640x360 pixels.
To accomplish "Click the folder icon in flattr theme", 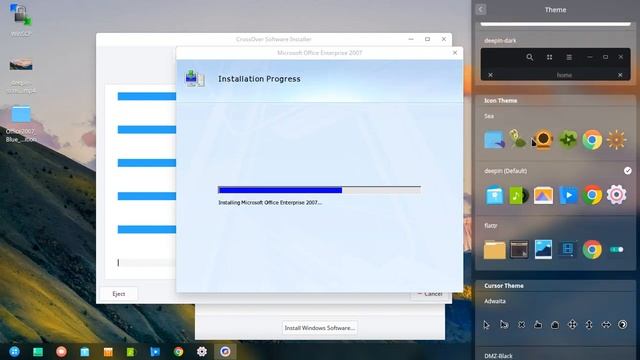I will [494, 249].
